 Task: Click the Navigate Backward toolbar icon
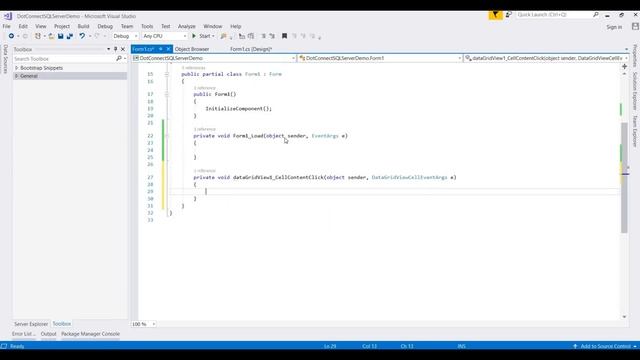pyautogui.click(x=11, y=36)
